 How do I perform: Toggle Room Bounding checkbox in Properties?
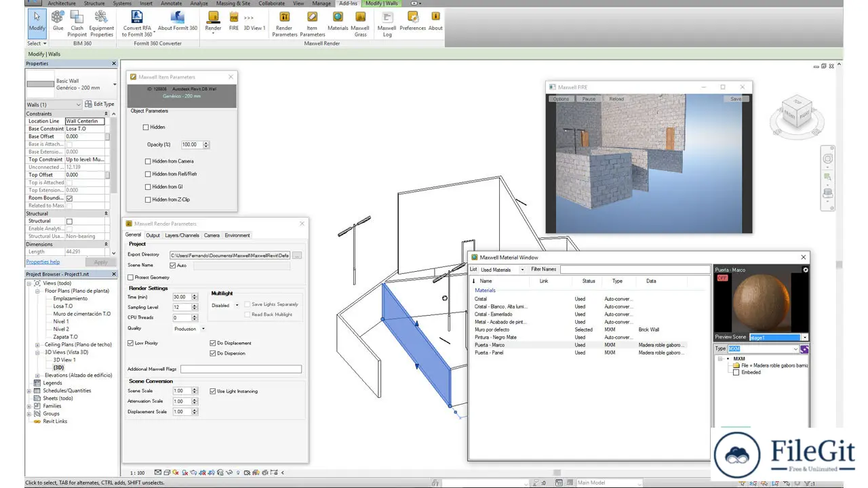tap(69, 199)
